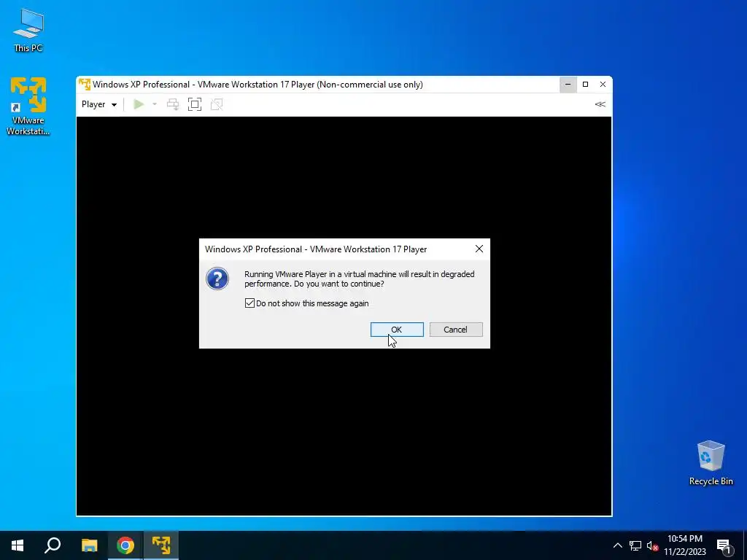Minimize the VMware Player window
Screen dimensions: 747x560
click(x=568, y=85)
